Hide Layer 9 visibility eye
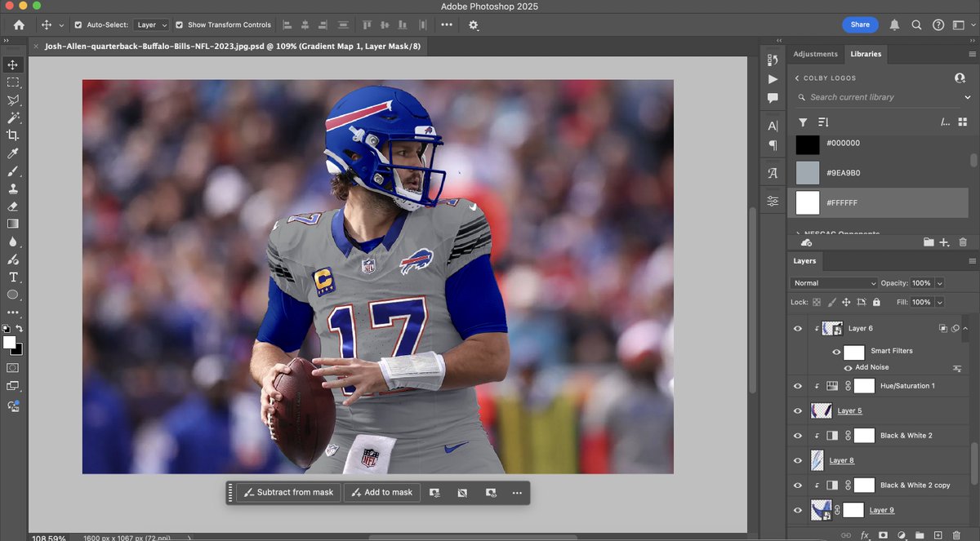This screenshot has width=980, height=541. click(798, 510)
